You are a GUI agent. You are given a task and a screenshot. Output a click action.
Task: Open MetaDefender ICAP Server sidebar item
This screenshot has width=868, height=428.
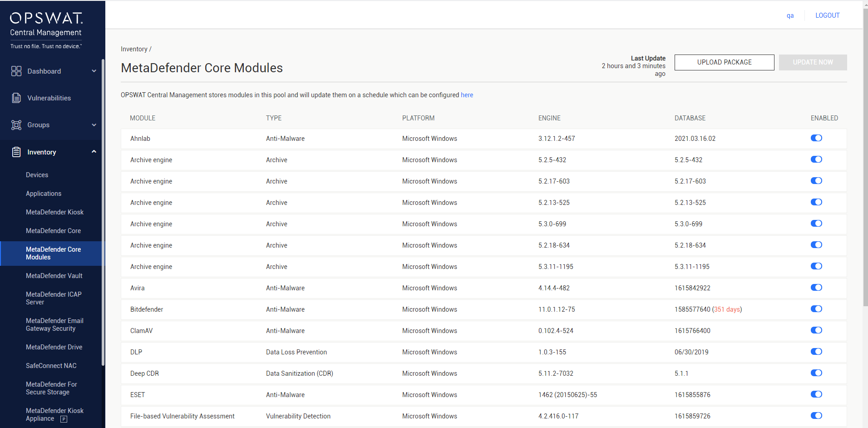tap(54, 298)
